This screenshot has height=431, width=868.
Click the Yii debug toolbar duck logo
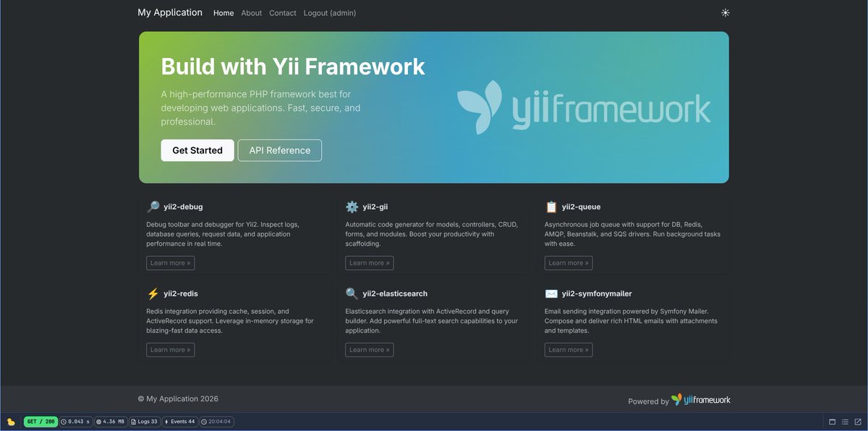click(11, 422)
